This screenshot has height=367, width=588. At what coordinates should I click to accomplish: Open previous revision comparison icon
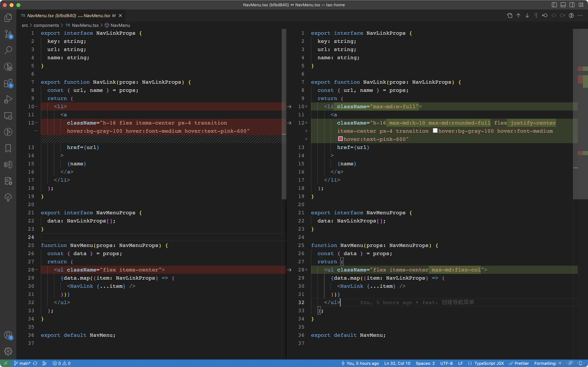[545, 16]
